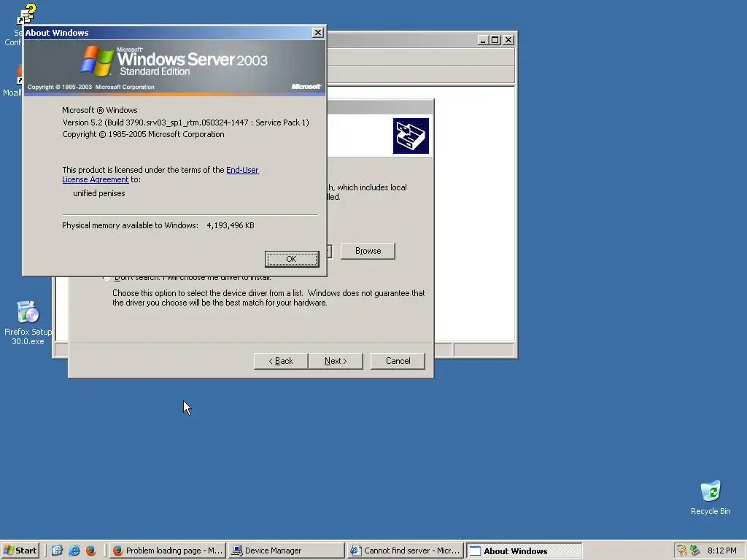The height and width of the screenshot is (560, 747).
Task: Go Back in the hardware wizard
Action: (281, 361)
